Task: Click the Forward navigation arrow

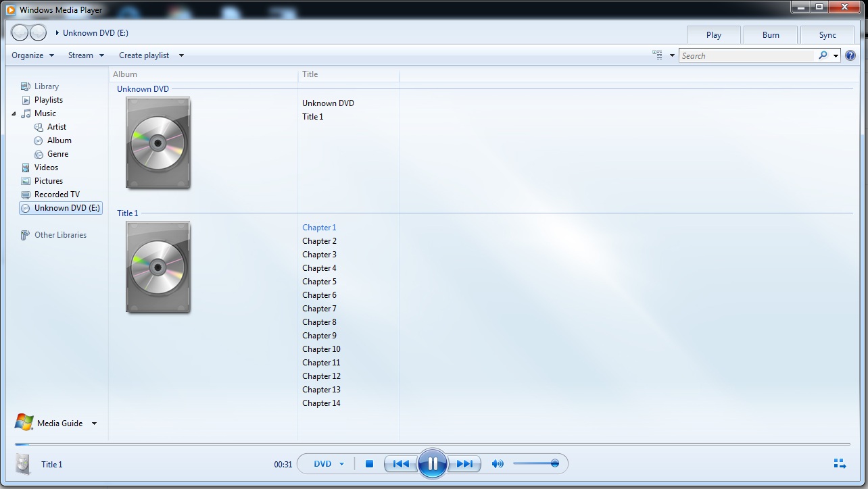Action: (38, 32)
